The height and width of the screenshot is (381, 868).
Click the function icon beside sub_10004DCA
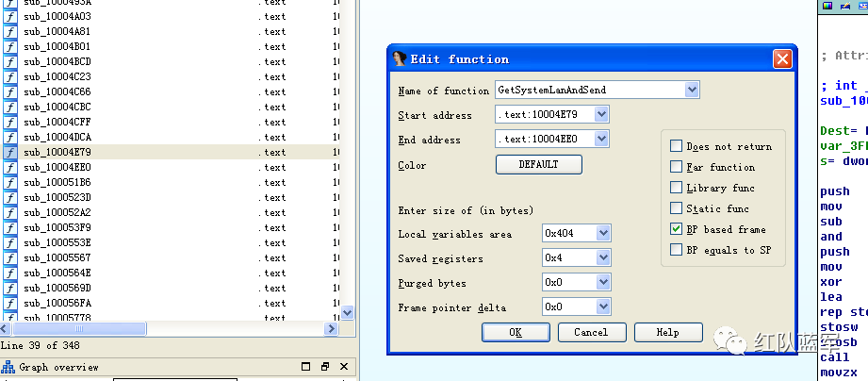coord(10,137)
